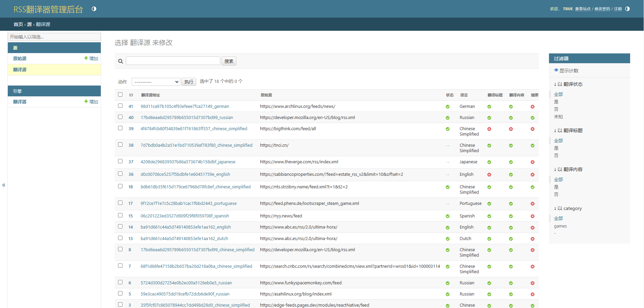Collapse sidebar using the « arrow
Viewport: 644px width, 308px height.
[4, 185]
